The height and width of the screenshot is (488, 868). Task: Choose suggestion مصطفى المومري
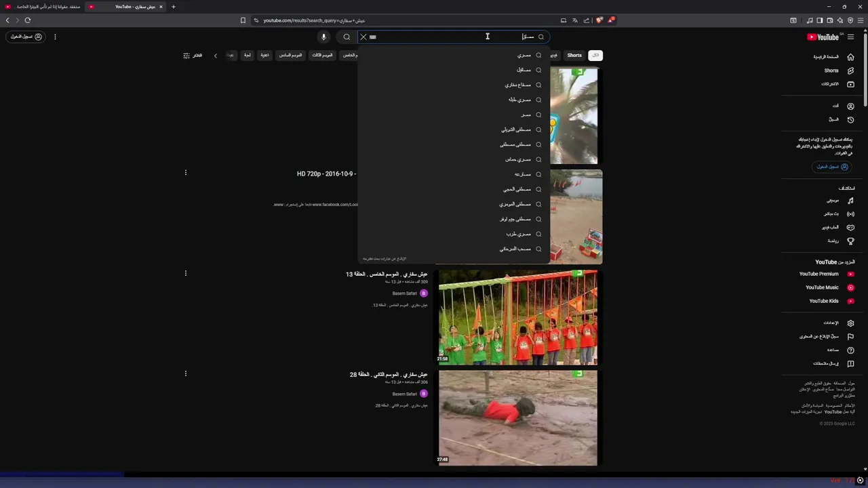coord(454,204)
